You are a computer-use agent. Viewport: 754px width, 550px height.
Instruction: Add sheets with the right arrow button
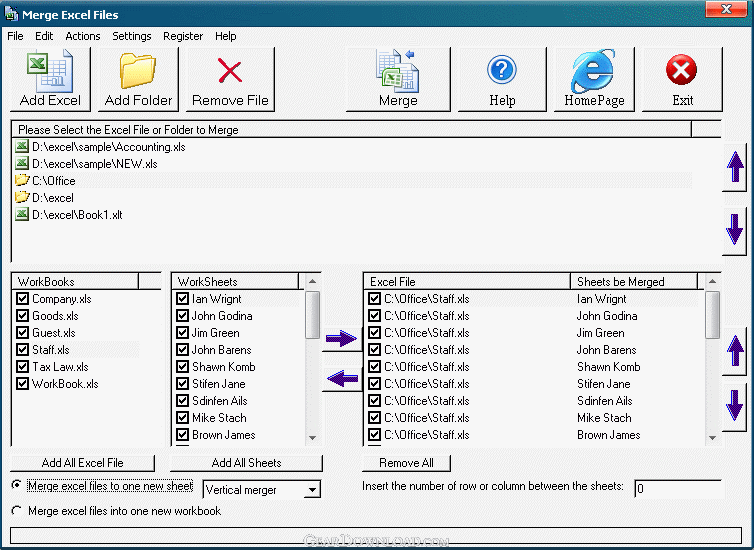(342, 338)
